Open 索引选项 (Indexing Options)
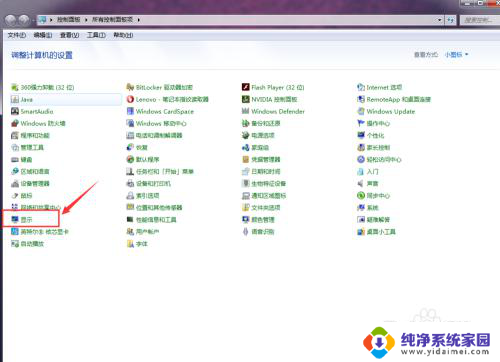This screenshot has width=500, height=362. pos(143,195)
